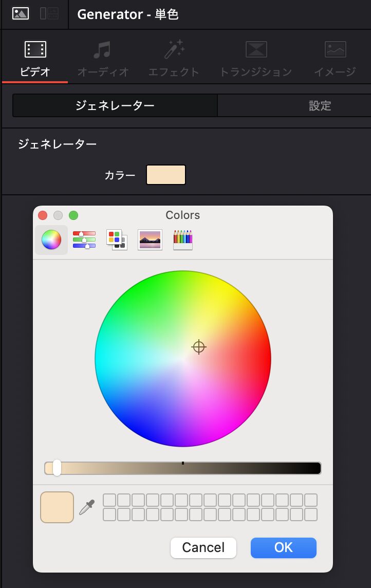Select the 設定 settings sub-tab
The image size is (371, 588).
point(320,106)
